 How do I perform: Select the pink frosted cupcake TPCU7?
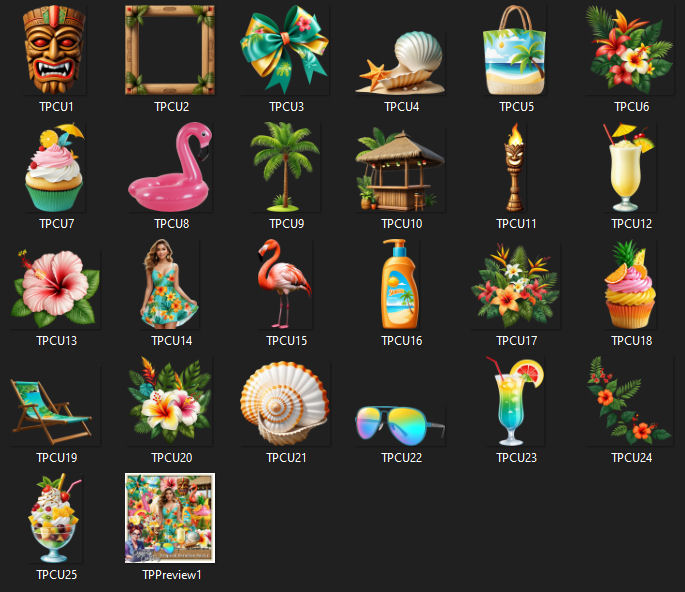click(x=54, y=167)
